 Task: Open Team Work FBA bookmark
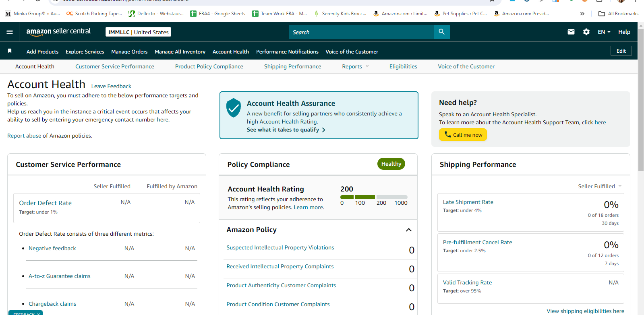click(280, 13)
